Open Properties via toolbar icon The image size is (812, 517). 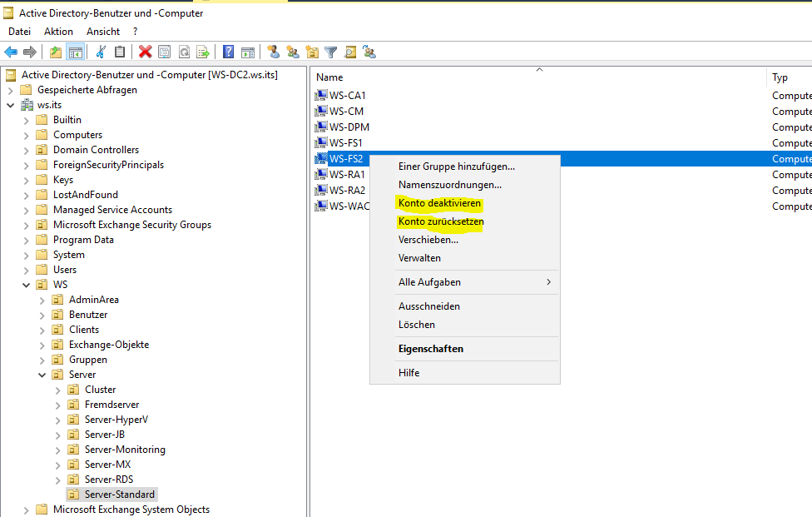164,52
